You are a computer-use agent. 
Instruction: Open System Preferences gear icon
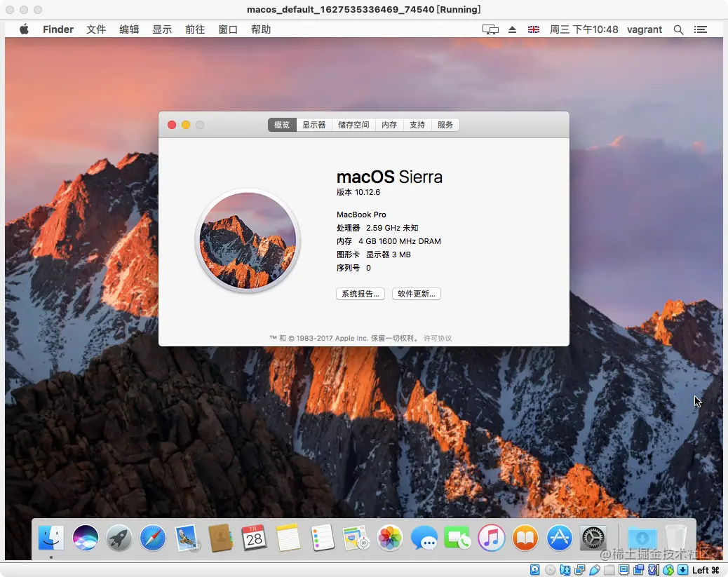(x=593, y=538)
